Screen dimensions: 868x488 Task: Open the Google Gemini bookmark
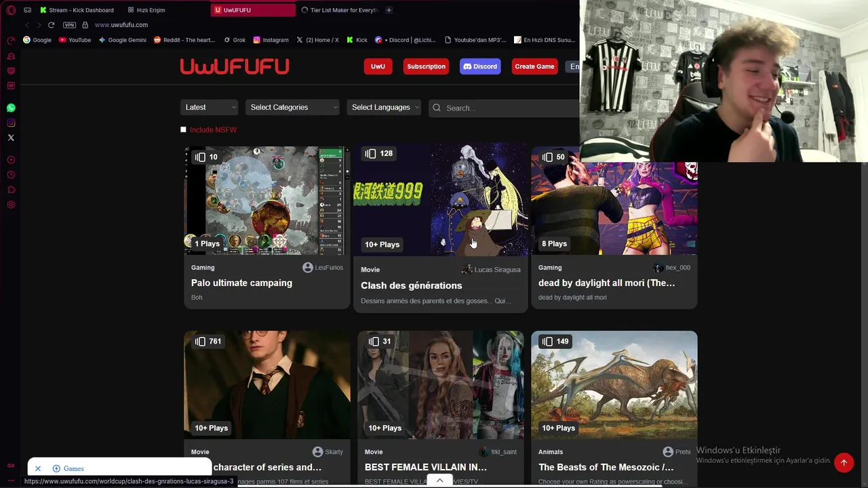122,40
